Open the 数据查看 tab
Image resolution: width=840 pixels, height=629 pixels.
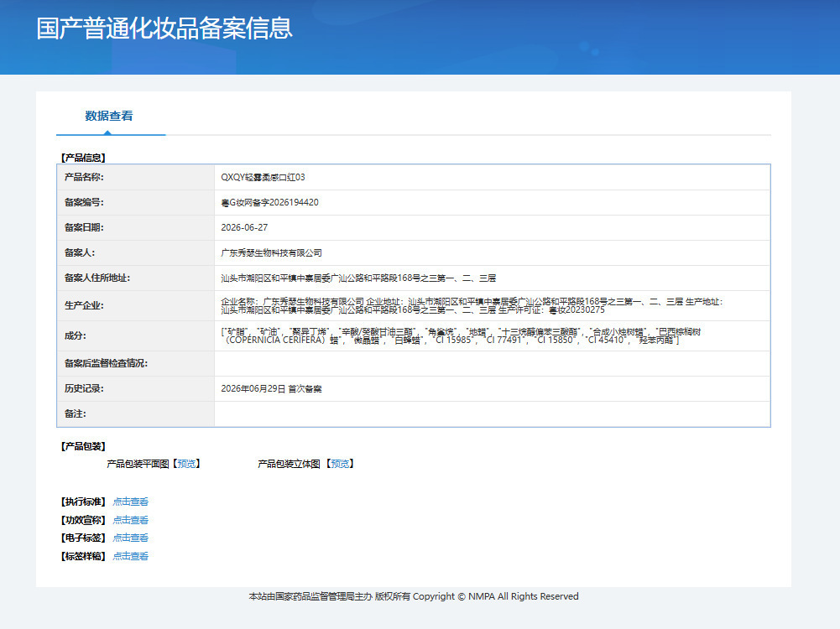[109, 116]
